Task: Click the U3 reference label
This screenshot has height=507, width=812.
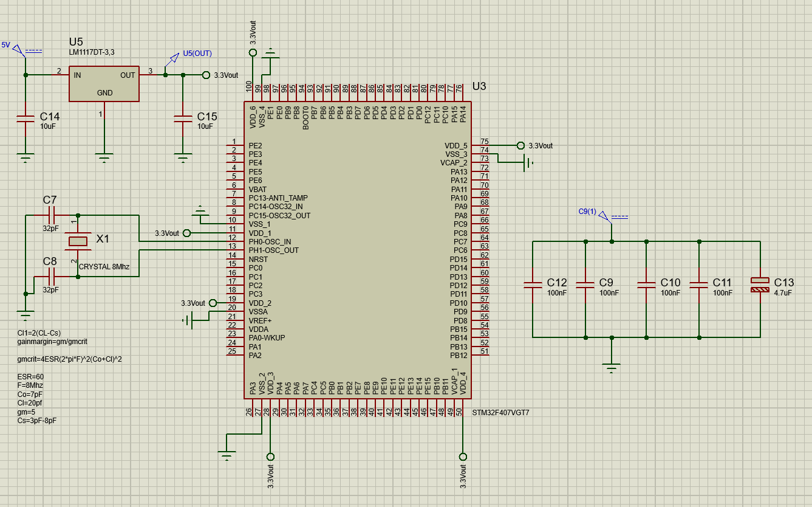Action: 479,86
